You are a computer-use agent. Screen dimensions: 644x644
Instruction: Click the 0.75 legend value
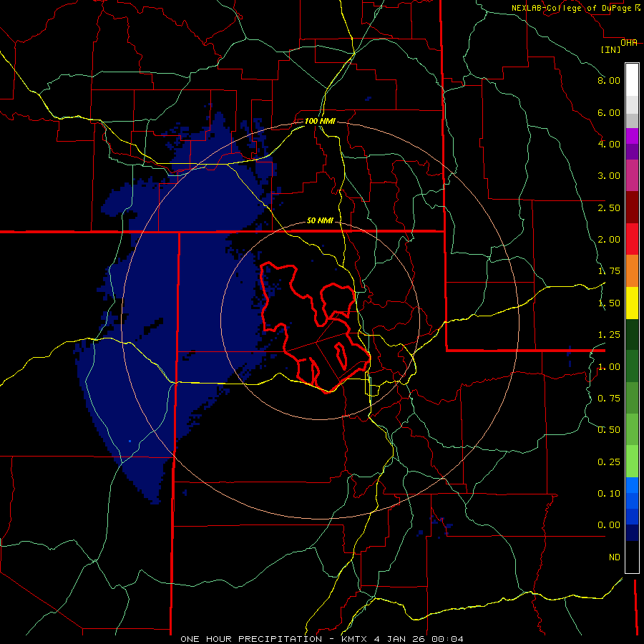(609, 399)
